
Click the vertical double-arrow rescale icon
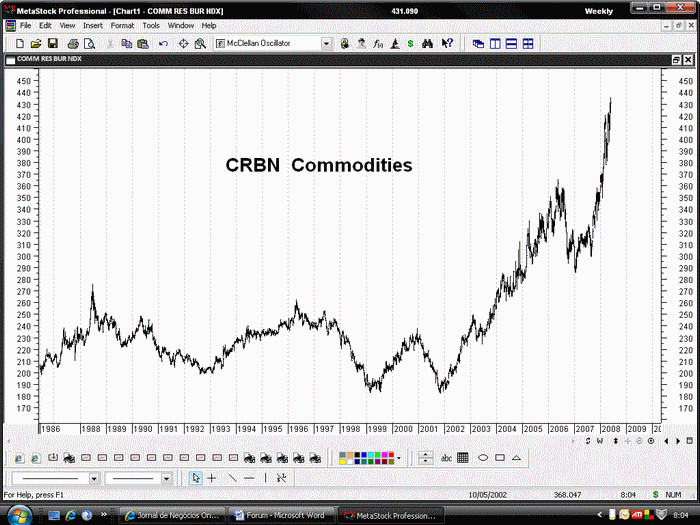point(616,441)
